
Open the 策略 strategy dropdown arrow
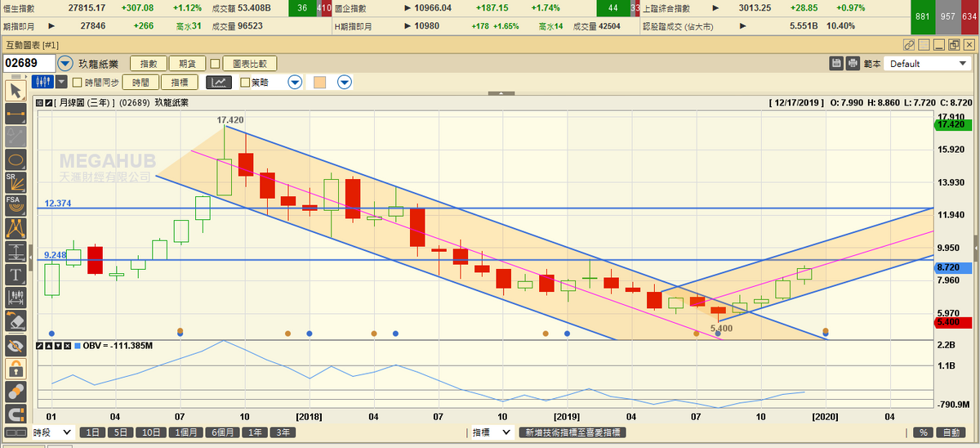[x=295, y=82]
